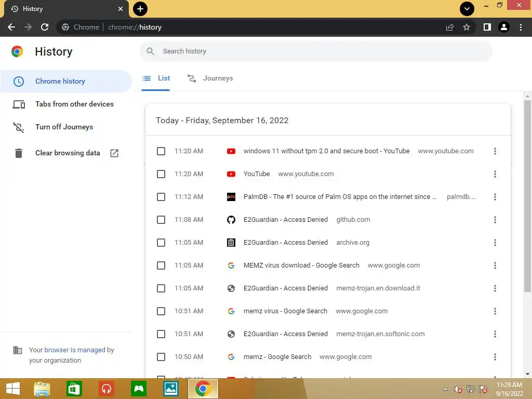Viewport: 532px width, 399px height.
Task: Open the side panel icon
Action: 487,27
